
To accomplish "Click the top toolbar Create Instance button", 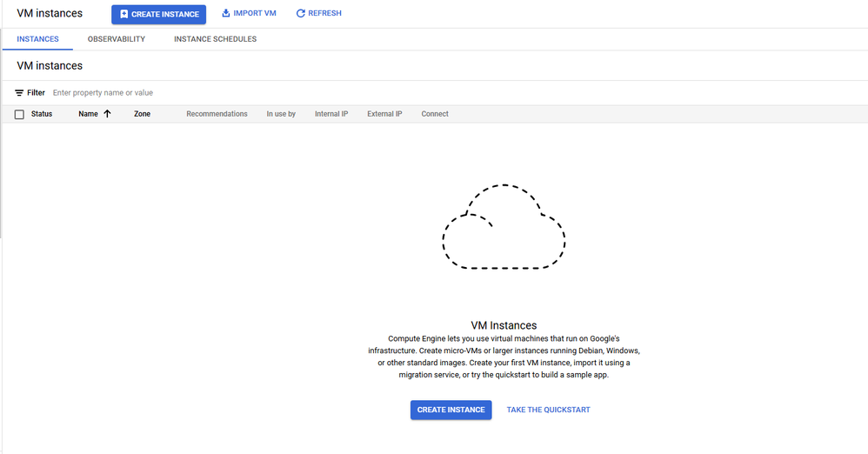I will click(158, 15).
